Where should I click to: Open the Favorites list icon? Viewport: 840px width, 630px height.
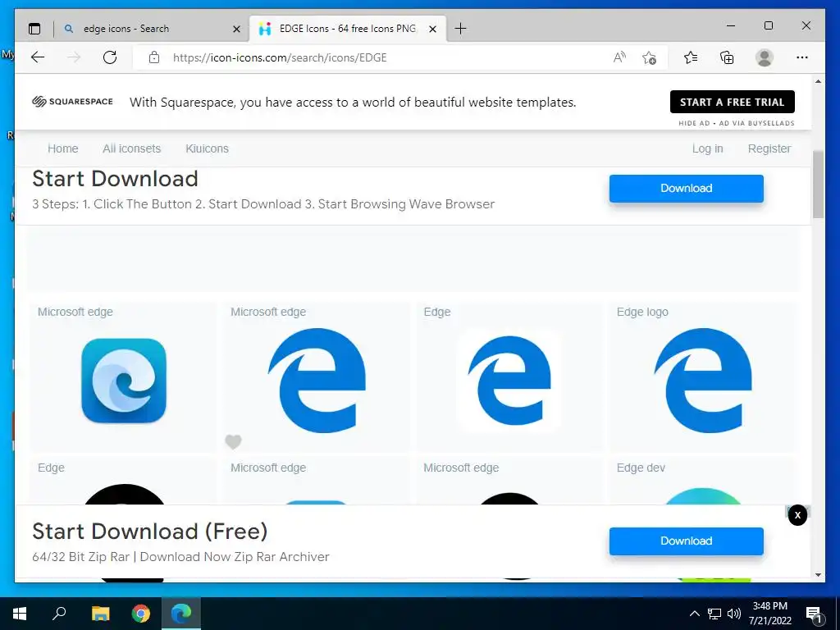coord(691,57)
